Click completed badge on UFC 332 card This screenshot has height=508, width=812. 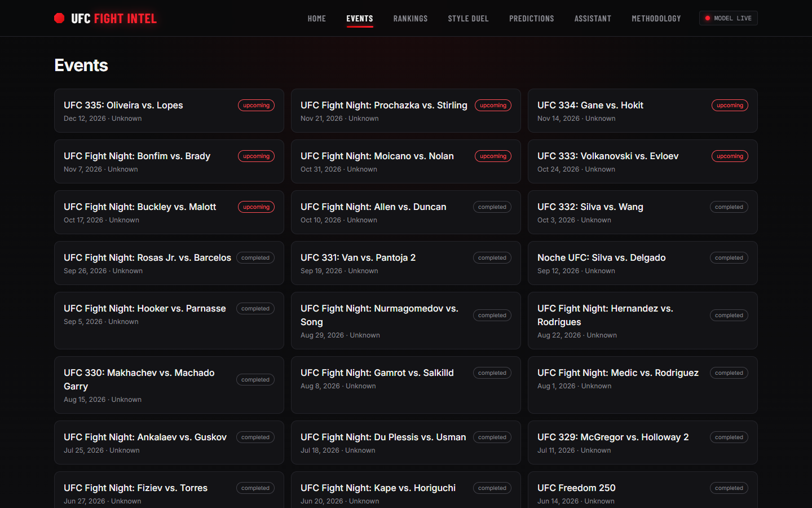pyautogui.click(x=729, y=207)
